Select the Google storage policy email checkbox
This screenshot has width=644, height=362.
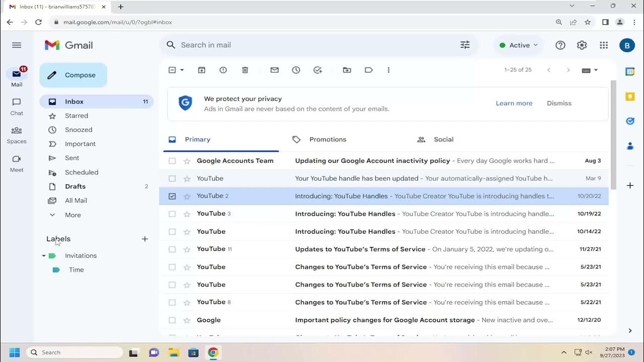pos(172,320)
